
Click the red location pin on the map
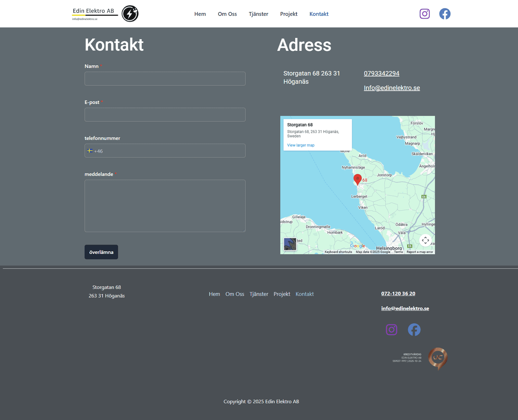pyautogui.click(x=357, y=179)
